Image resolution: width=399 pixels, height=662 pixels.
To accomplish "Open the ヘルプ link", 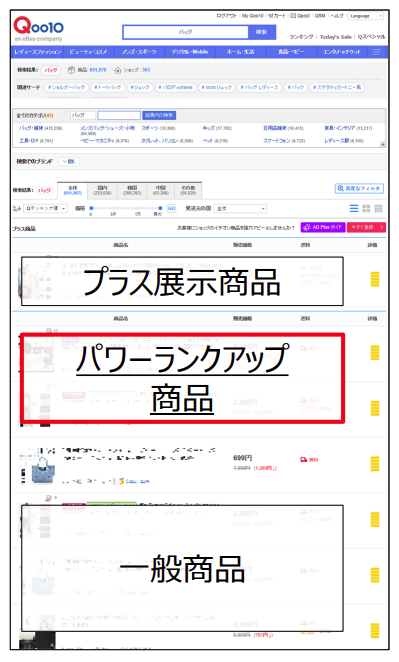I will coord(337,16).
